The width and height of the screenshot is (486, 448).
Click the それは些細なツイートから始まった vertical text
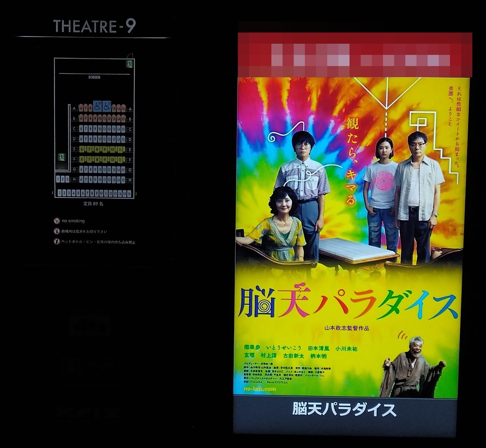pos(458,128)
